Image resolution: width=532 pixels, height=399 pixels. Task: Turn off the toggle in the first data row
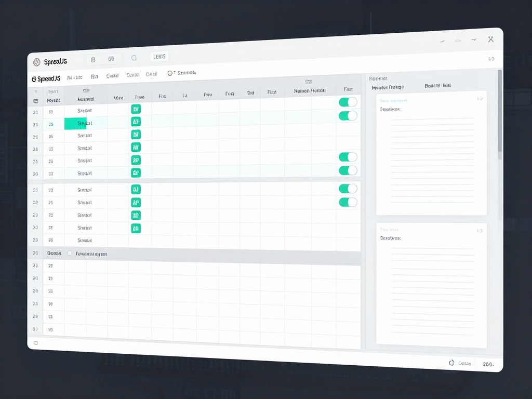tap(348, 102)
